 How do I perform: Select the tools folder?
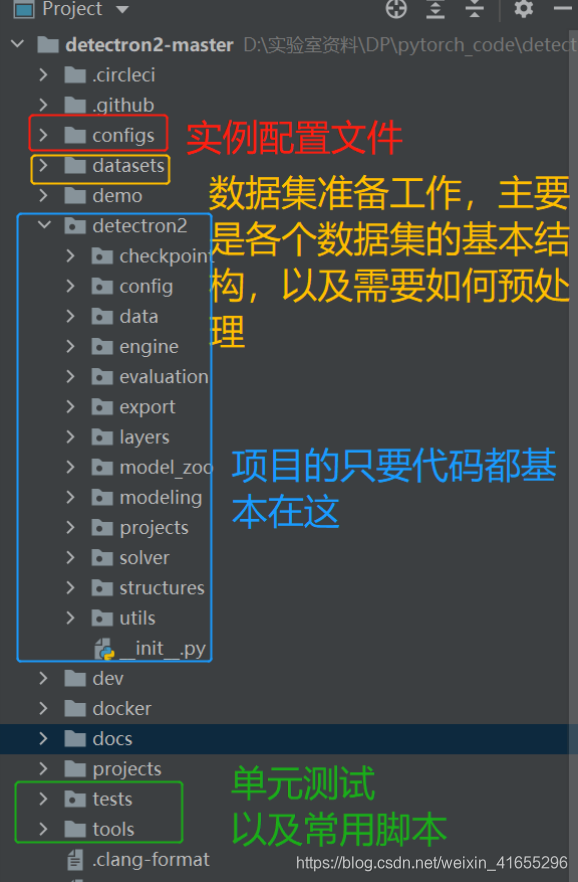[x=113, y=829]
